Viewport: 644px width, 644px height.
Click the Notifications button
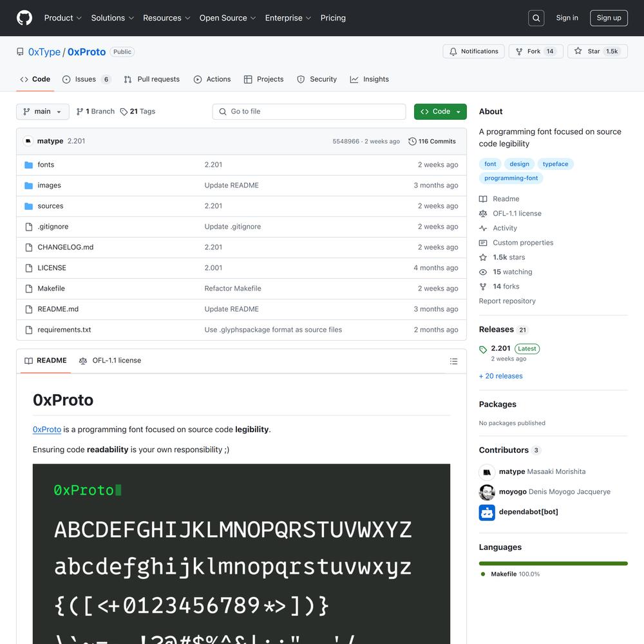coord(473,52)
